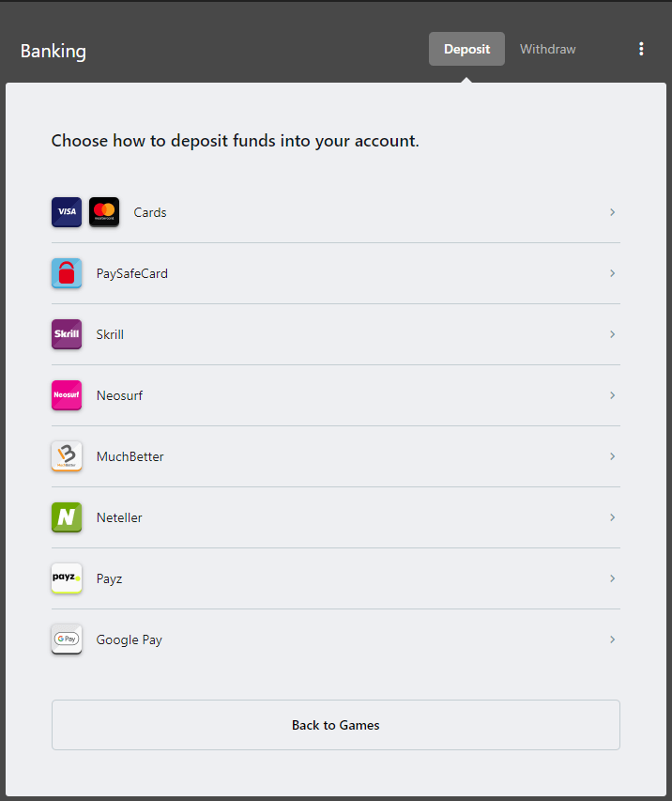This screenshot has width=672, height=801.
Task: Click the Mastercard icon
Action: coord(104,212)
